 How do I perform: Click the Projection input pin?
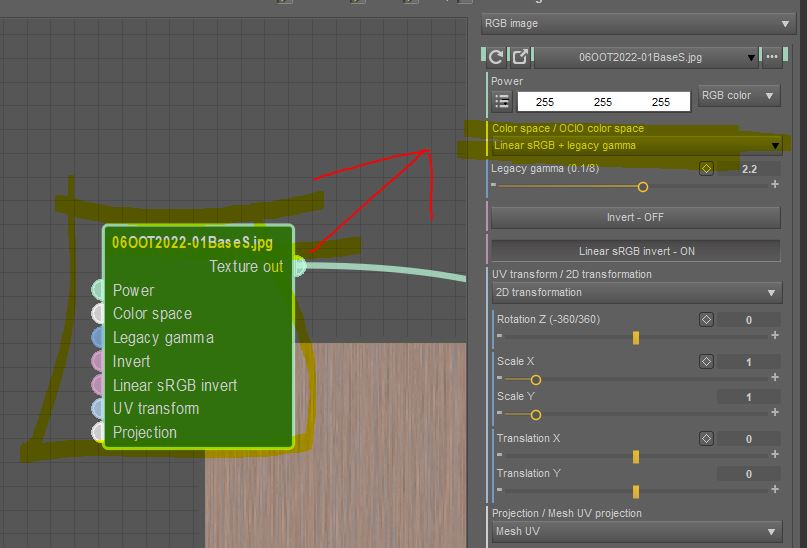click(x=98, y=432)
